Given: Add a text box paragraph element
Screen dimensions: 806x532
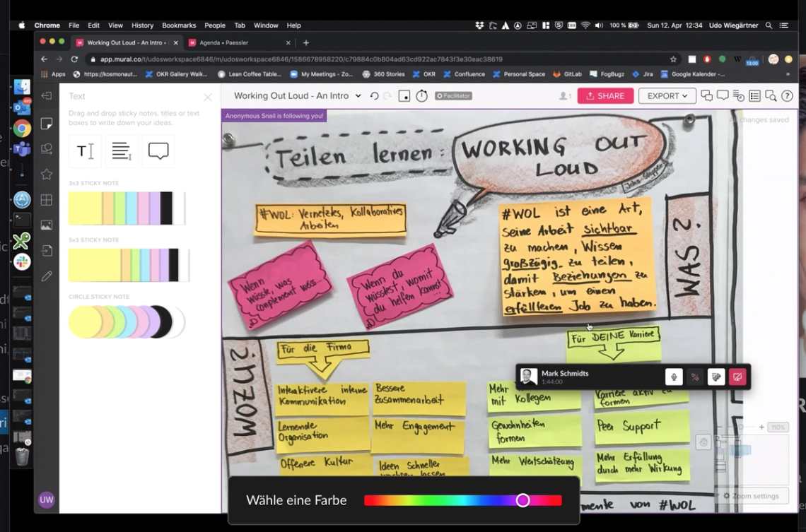Looking at the screenshot, I should (x=122, y=151).
